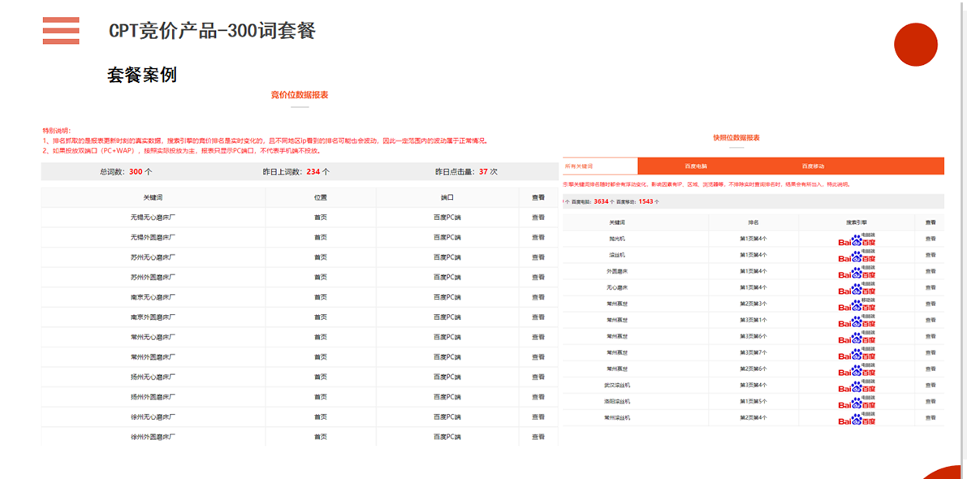
Task: Click the Baidu logo ranked 第2页第3个
Action: click(x=857, y=305)
